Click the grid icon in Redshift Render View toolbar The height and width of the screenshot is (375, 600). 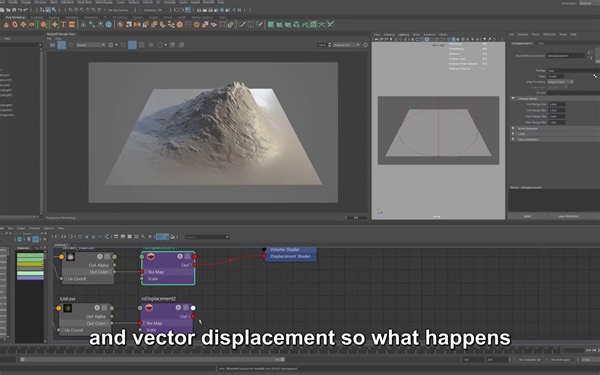(141, 45)
